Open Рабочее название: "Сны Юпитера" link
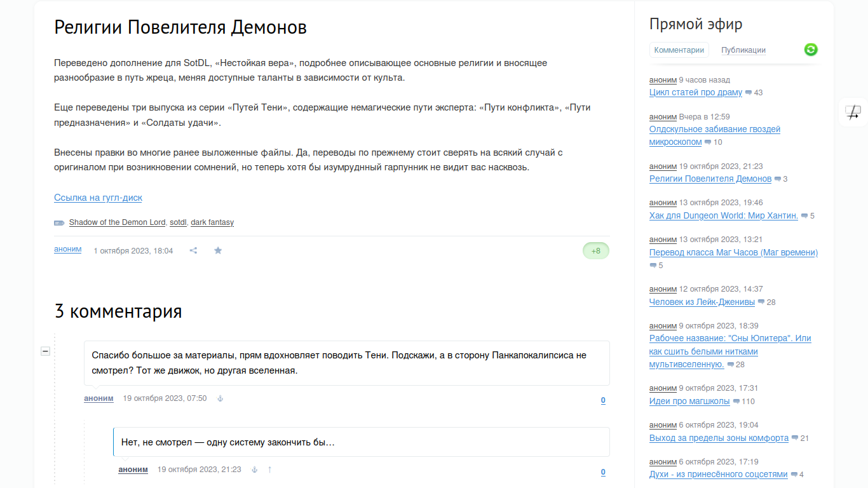 [730, 351]
